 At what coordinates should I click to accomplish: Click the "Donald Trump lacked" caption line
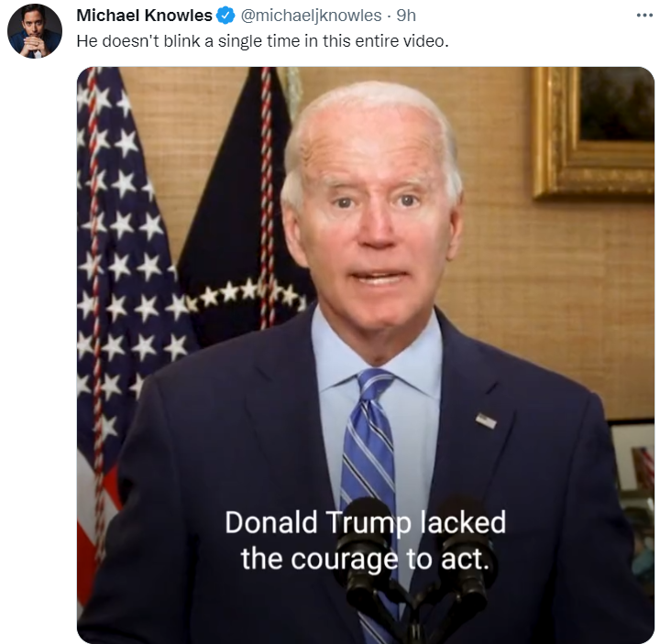365,522
